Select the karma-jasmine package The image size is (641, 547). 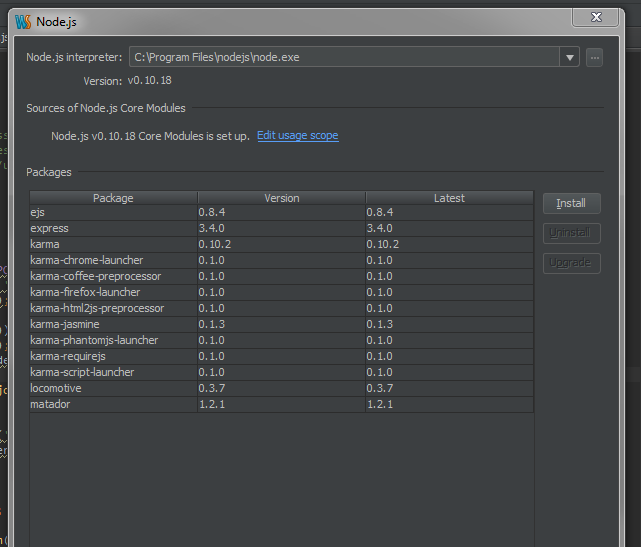(65, 324)
